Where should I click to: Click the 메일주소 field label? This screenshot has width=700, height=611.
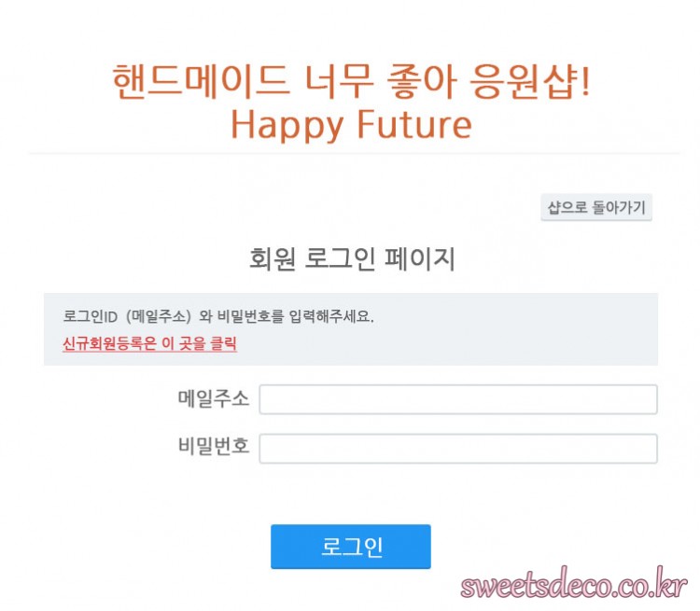(214, 398)
